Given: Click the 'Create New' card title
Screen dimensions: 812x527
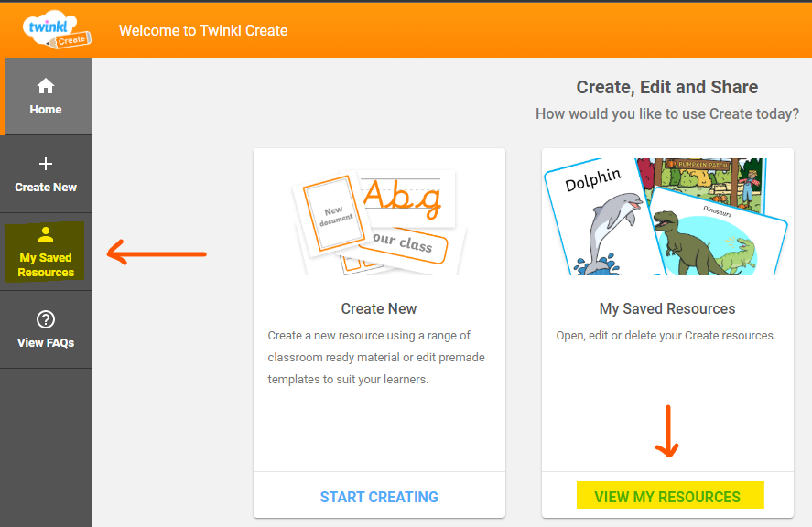Looking at the screenshot, I should [379, 309].
